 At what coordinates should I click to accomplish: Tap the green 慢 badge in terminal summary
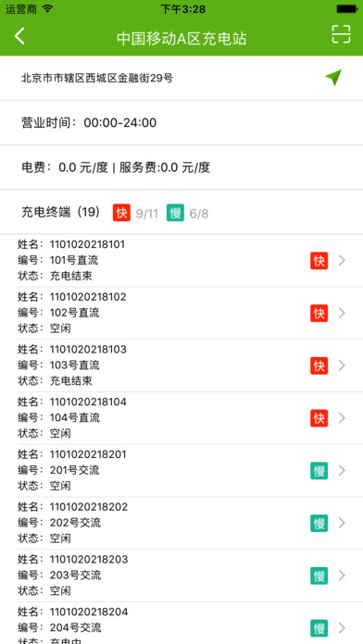[176, 213]
